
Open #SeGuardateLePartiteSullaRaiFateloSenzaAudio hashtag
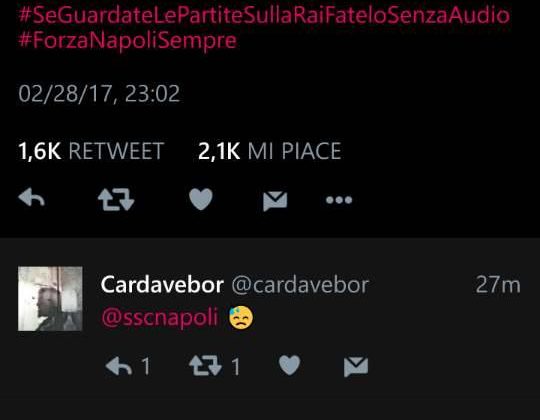pyautogui.click(x=264, y=15)
